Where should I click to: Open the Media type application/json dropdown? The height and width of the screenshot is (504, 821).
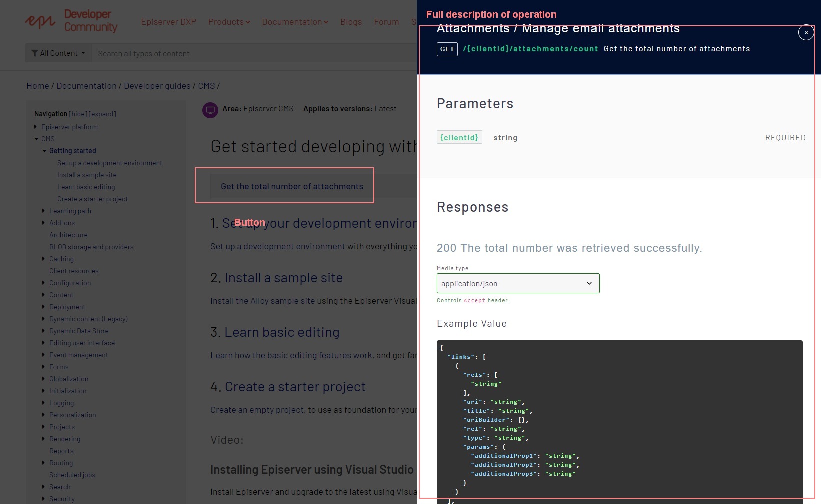coord(518,283)
